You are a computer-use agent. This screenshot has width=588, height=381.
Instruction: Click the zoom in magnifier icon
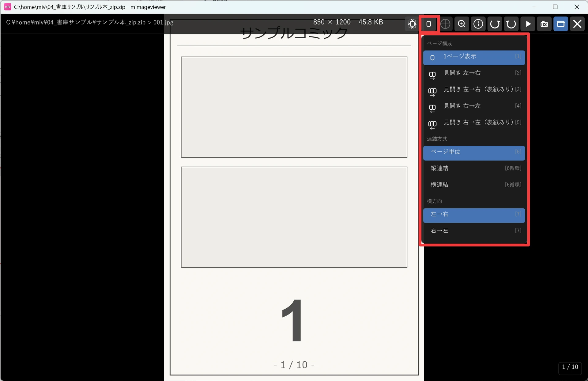pos(462,24)
